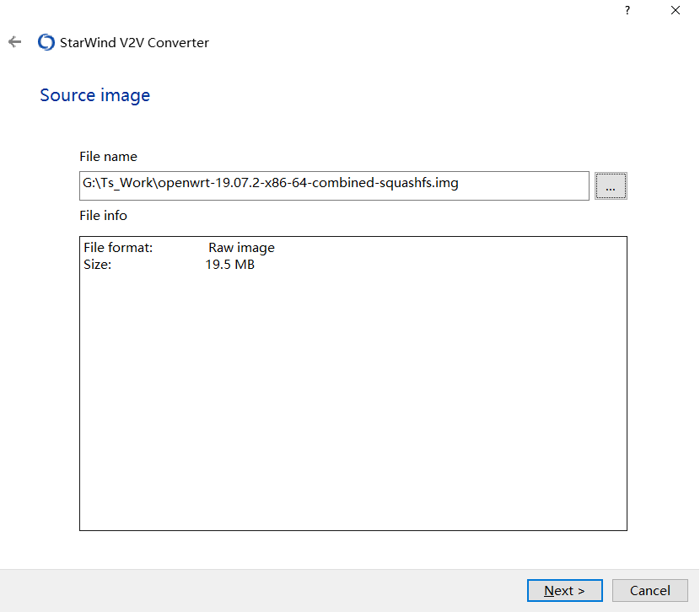Viewport: 700px width, 612px height.
Task: Close the V2V Converter window
Action: point(676,10)
